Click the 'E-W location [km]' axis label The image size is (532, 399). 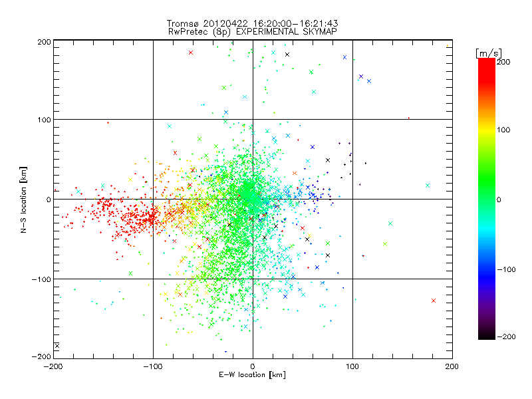tap(252, 374)
